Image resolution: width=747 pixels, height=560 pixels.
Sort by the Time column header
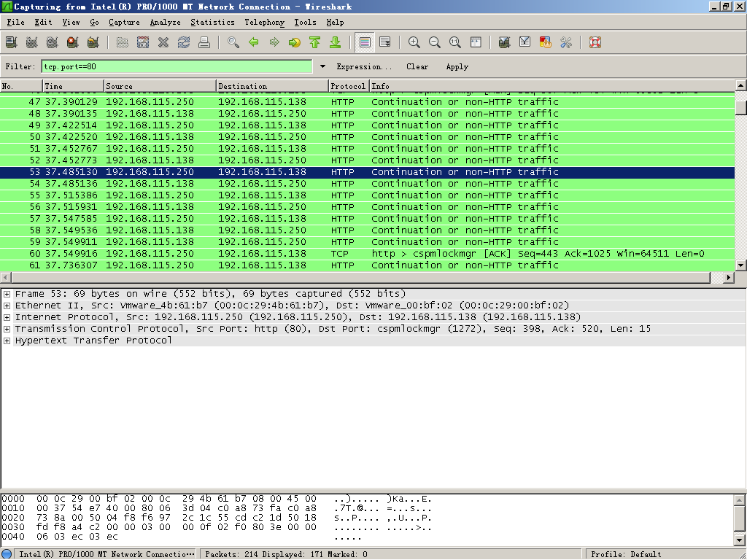(x=74, y=86)
